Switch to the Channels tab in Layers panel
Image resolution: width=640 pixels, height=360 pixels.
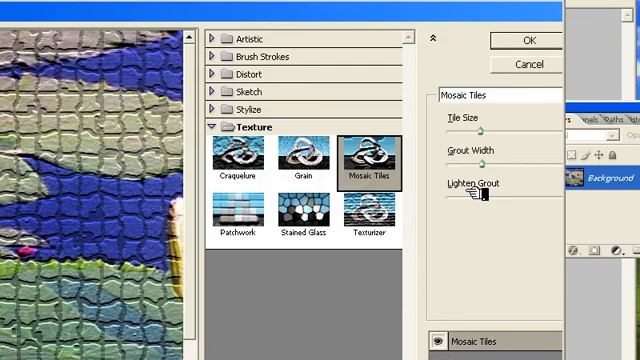[589, 120]
